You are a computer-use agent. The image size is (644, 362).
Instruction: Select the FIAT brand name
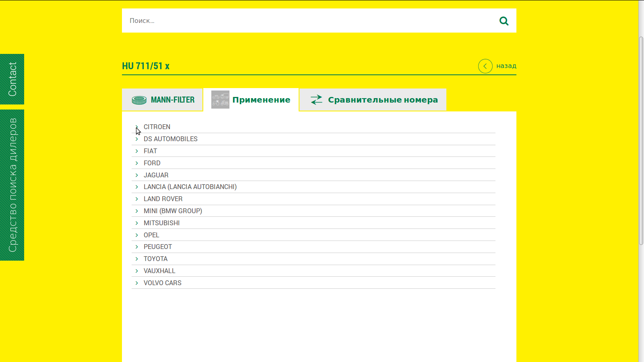pyautogui.click(x=151, y=151)
